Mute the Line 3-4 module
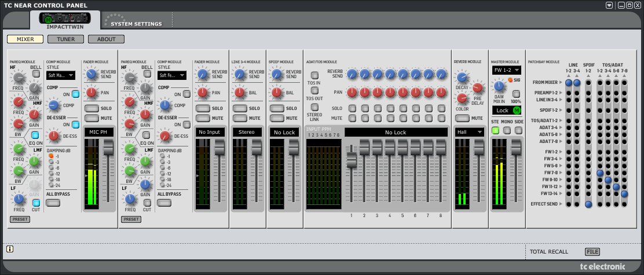 pos(240,118)
